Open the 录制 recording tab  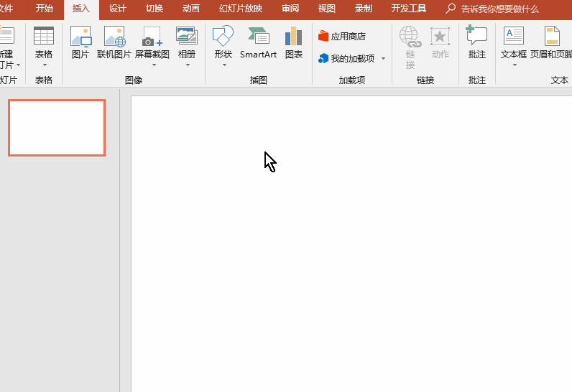364,9
